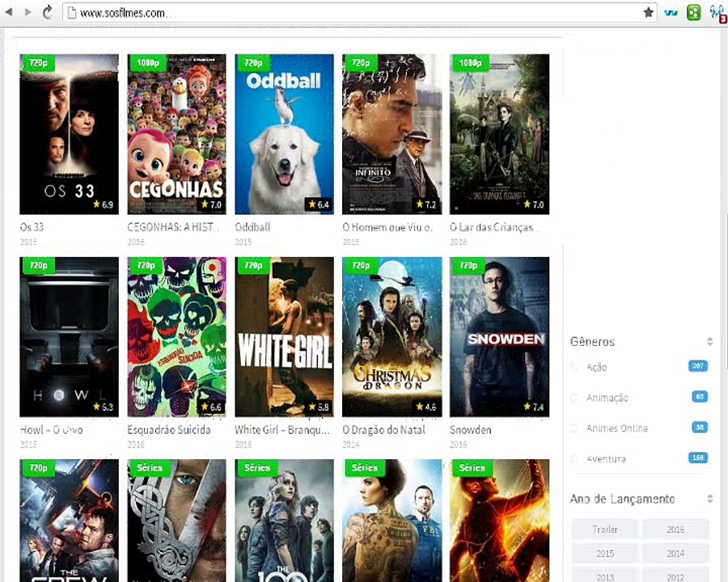
Task: Click the 158 count badge for Aventura
Action: tap(698, 458)
